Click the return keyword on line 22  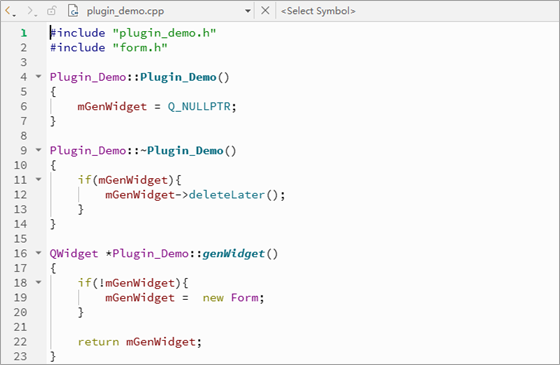(x=98, y=342)
